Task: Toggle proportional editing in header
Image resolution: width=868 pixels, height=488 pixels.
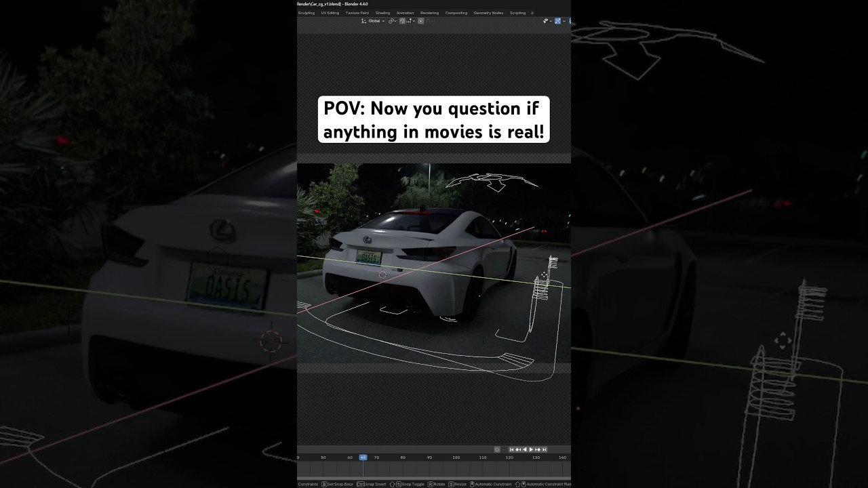Action: (421, 21)
